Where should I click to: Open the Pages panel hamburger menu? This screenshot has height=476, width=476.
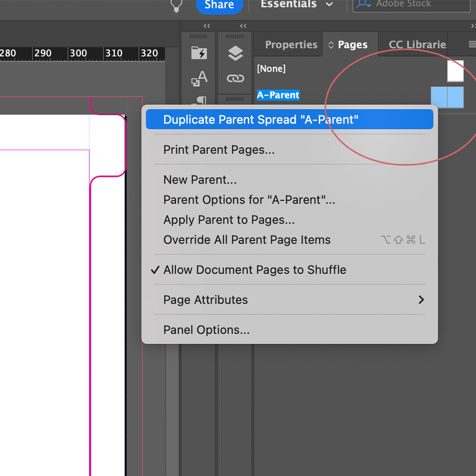coord(472,45)
